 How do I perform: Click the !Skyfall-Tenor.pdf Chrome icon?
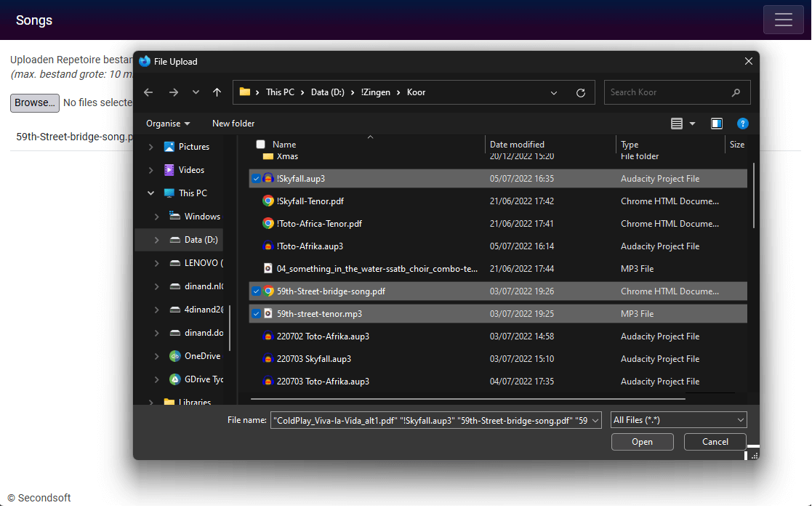tap(268, 201)
